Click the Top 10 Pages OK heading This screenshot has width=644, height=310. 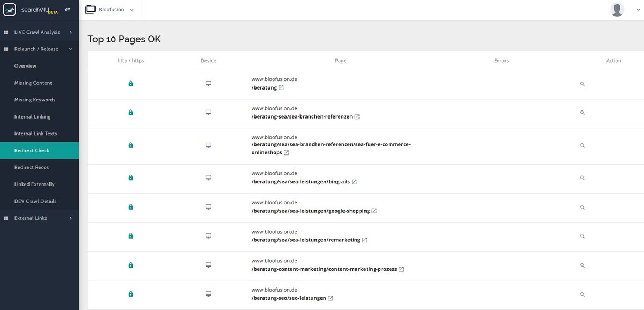tap(125, 39)
